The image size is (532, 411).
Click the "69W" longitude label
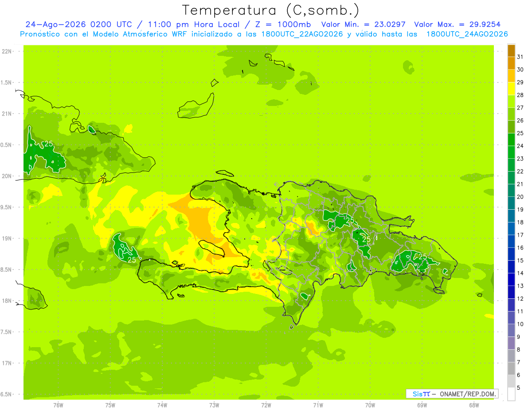422,405
